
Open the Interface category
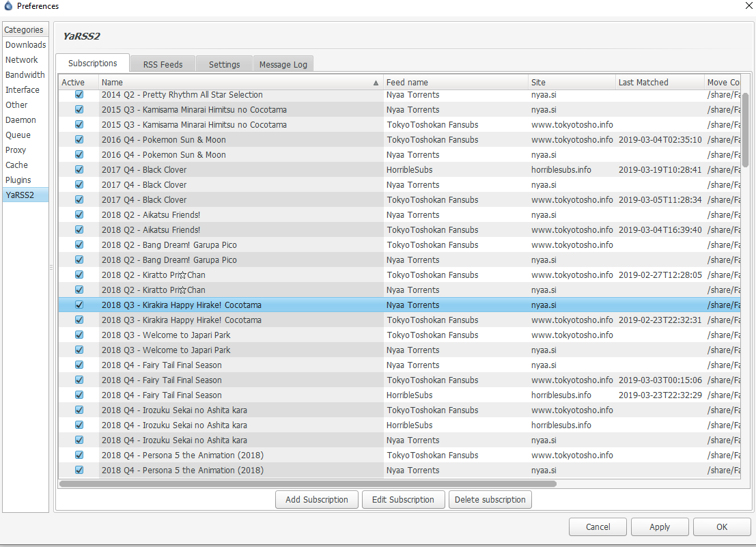point(25,89)
